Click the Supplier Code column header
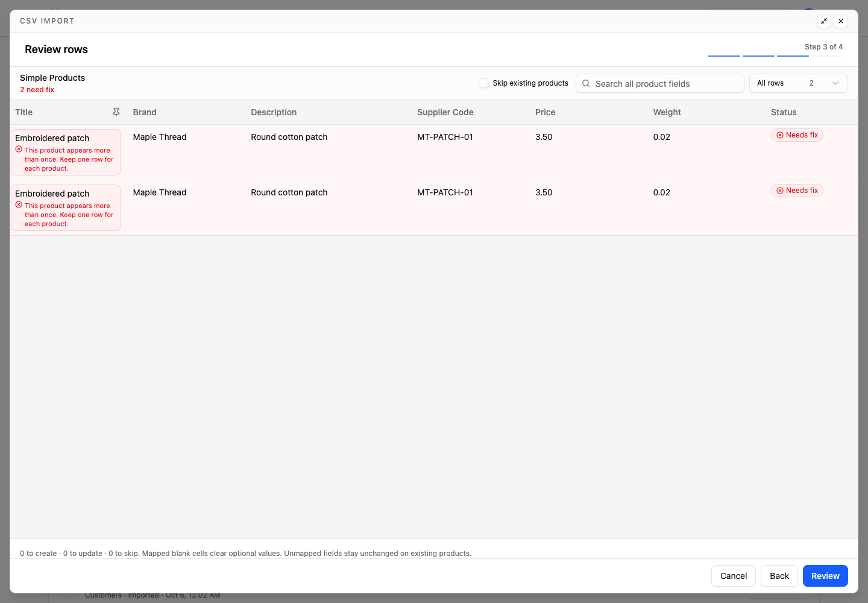The height and width of the screenshot is (603, 868). [445, 112]
